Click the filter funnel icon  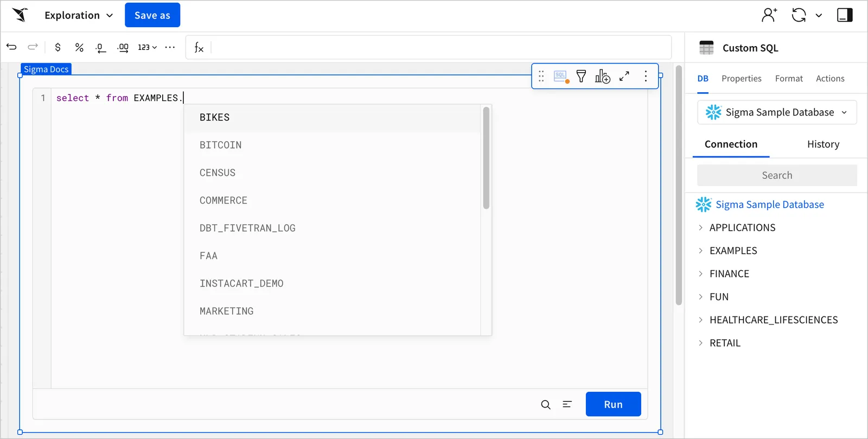click(x=581, y=77)
